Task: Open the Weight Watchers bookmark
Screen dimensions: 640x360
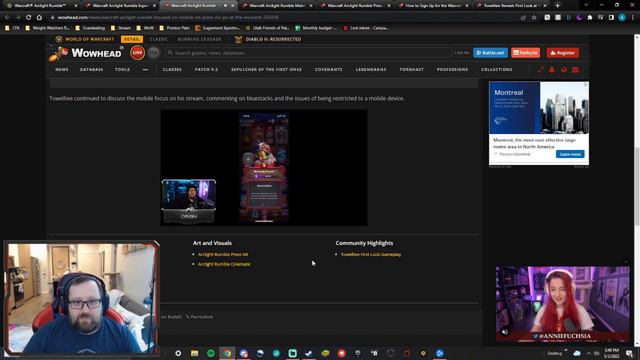Action: (47, 28)
